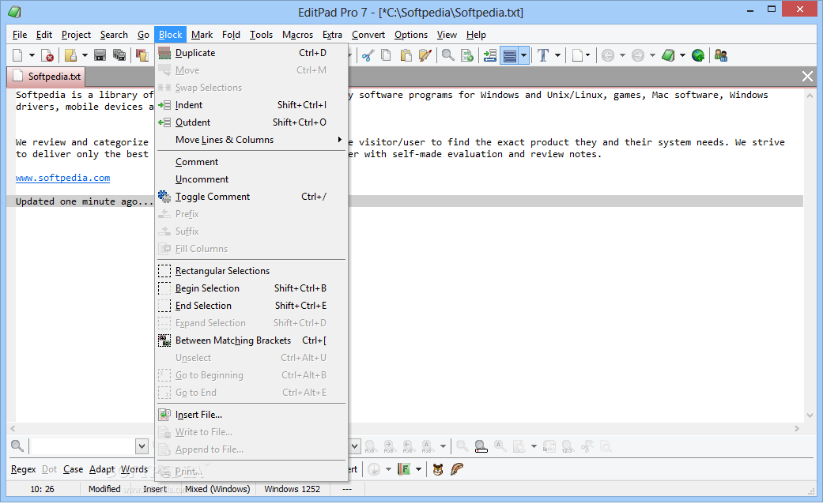823x504 pixels.
Task: Click in the search text input field
Action: click(83, 446)
